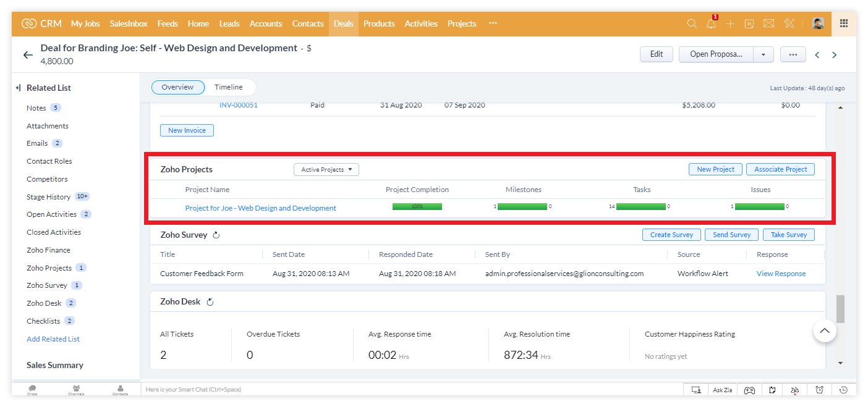The image size is (868, 407).
Task: Open the notifications bell
Action: [712, 23]
